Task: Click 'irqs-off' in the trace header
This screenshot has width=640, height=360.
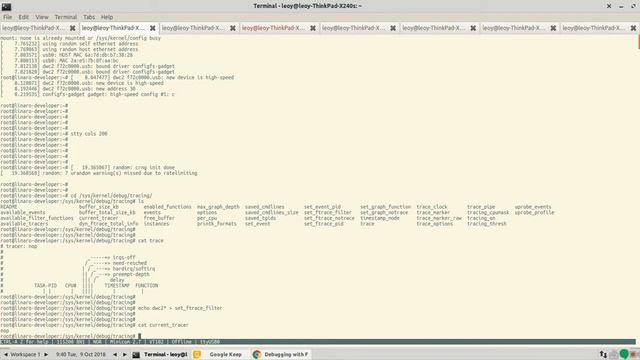Action: coord(124,258)
